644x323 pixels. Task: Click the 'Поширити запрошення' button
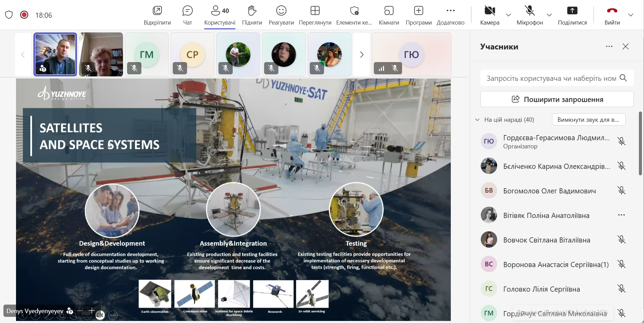coord(557,99)
